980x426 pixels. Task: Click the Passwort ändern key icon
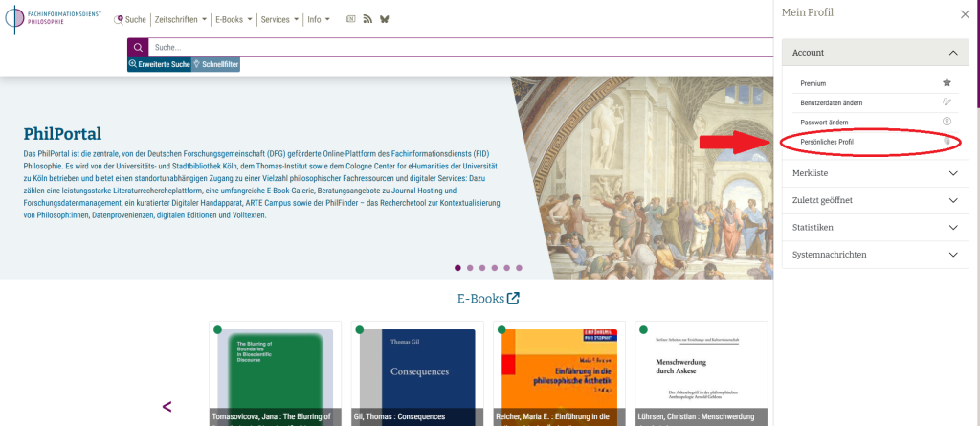(947, 122)
